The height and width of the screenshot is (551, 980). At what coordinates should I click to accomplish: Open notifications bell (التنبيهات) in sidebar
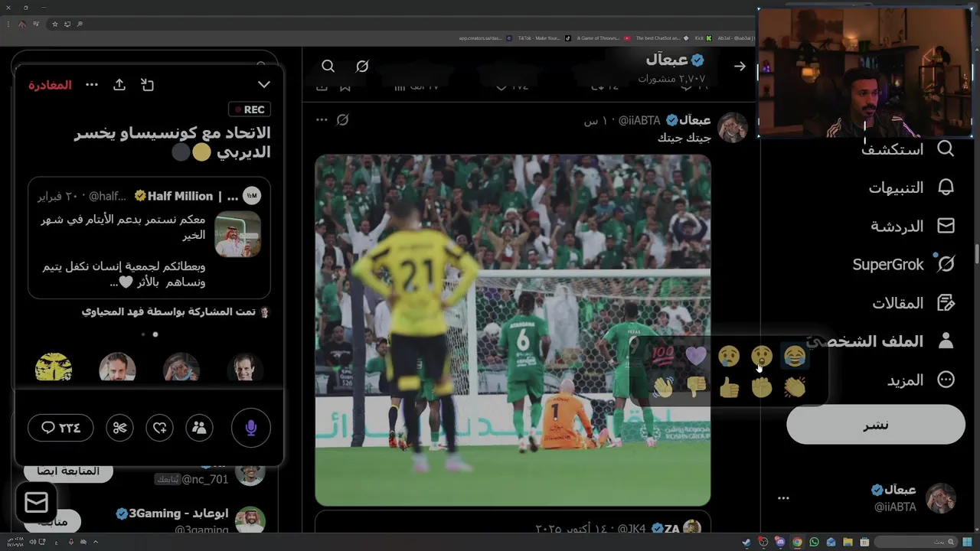(x=946, y=187)
